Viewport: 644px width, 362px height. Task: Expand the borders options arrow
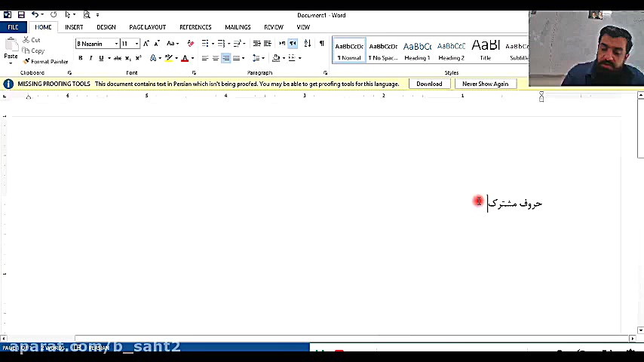300,58
